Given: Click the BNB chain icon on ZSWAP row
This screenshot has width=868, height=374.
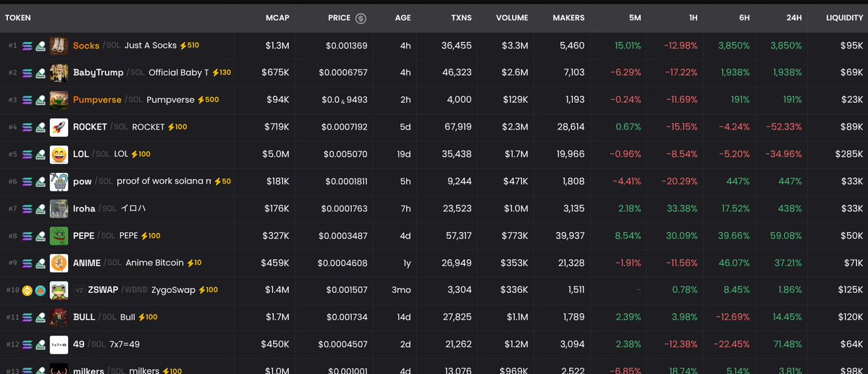Looking at the screenshot, I should coord(28,290).
